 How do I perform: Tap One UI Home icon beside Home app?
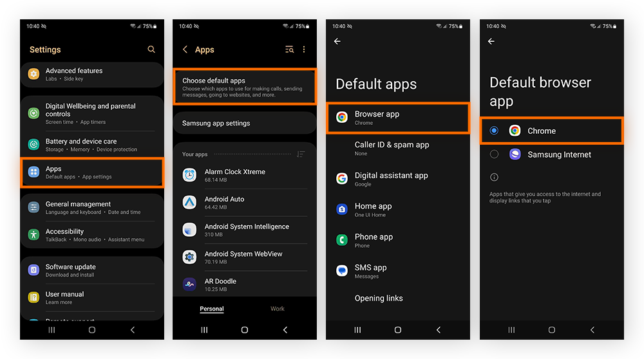(342, 209)
